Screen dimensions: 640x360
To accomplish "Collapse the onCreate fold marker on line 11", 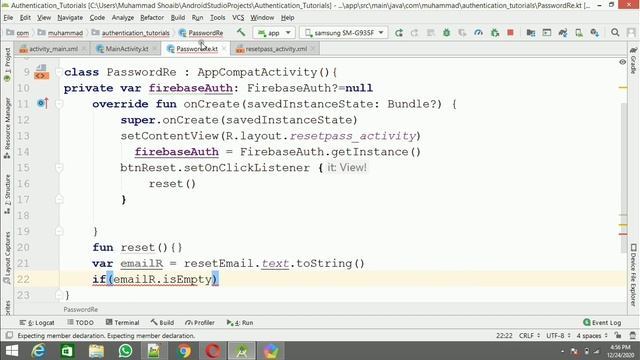I will point(59,104).
